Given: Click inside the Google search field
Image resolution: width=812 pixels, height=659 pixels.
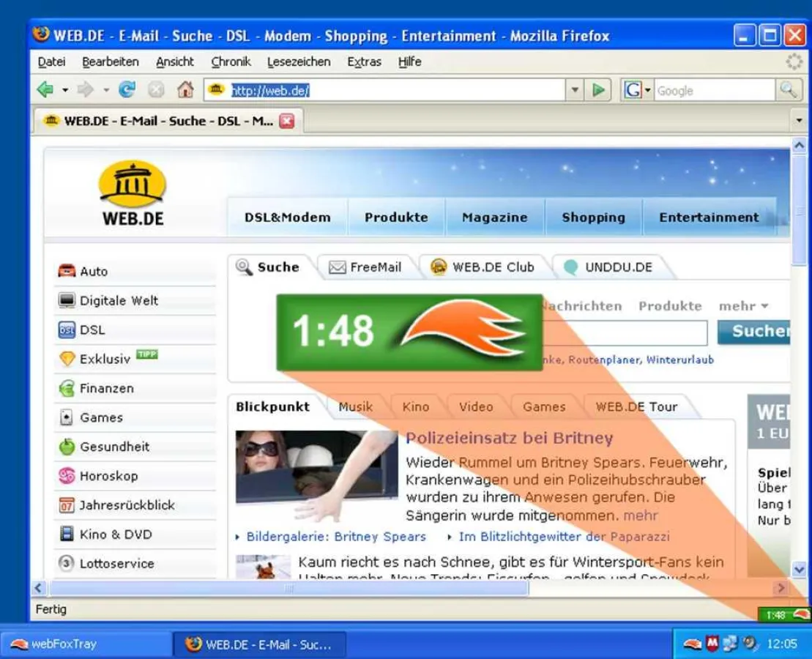Looking at the screenshot, I should tap(703, 89).
